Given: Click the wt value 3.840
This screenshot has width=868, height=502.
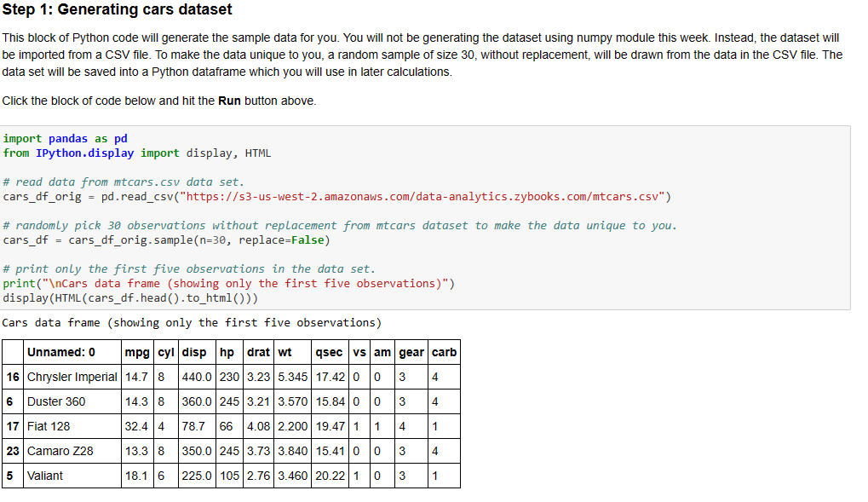Looking at the screenshot, I should pyautogui.click(x=293, y=451).
